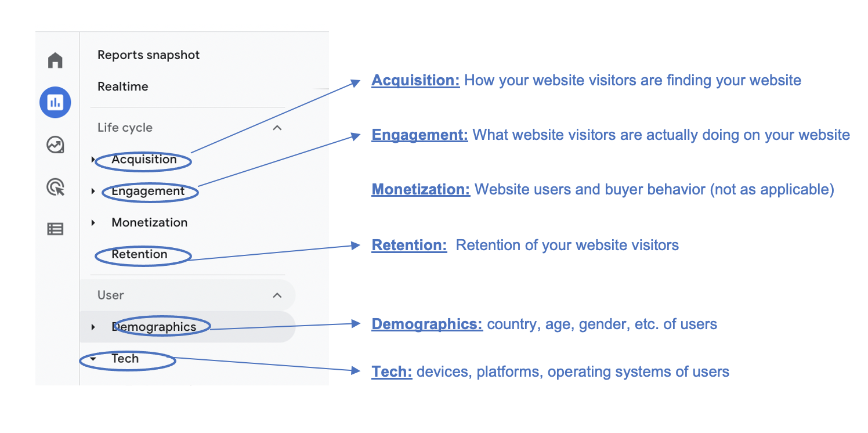
Task: Select Retention in Life cycle menu
Action: click(139, 254)
